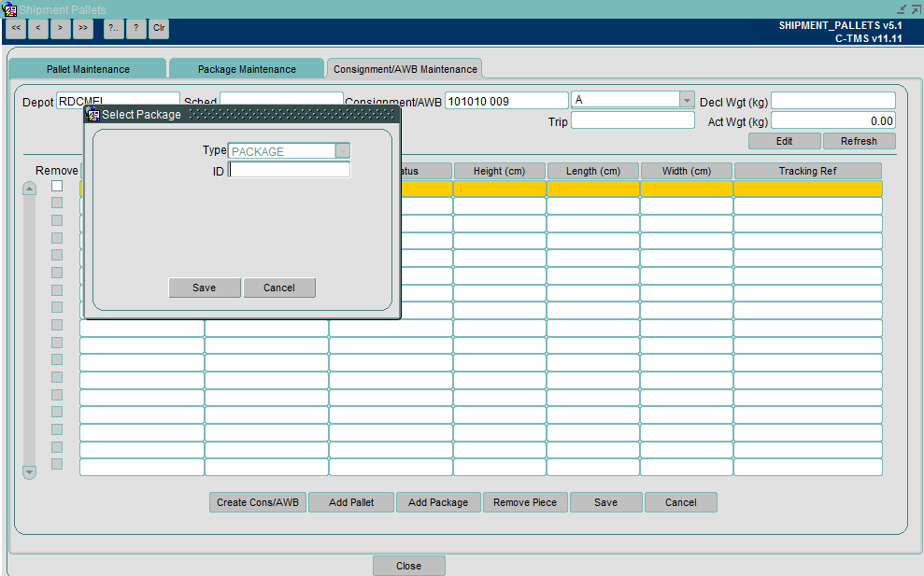This screenshot has height=576, width=924.
Task: Click the Add Pallet button
Action: [351, 502]
